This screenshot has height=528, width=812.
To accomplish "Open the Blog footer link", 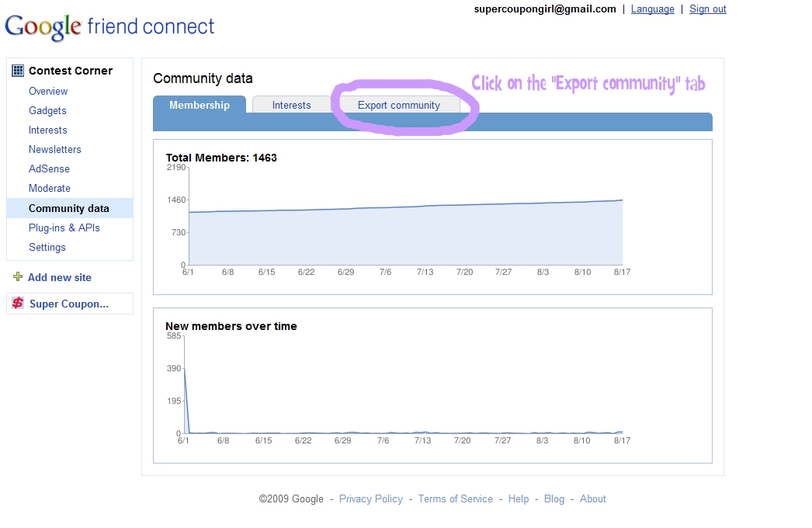I will (x=554, y=498).
